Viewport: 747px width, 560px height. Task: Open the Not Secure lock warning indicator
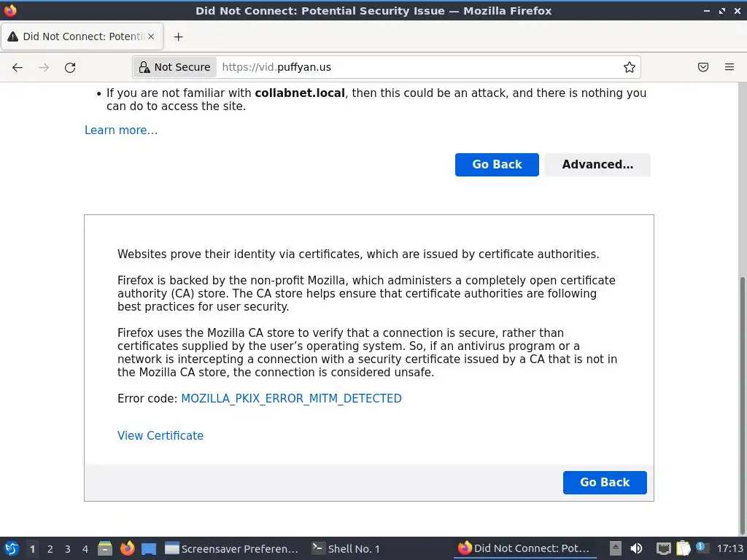click(x=175, y=67)
